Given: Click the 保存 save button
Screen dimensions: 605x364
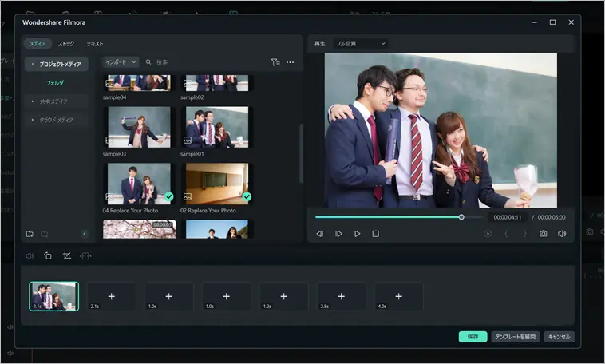Looking at the screenshot, I should pyautogui.click(x=473, y=337).
